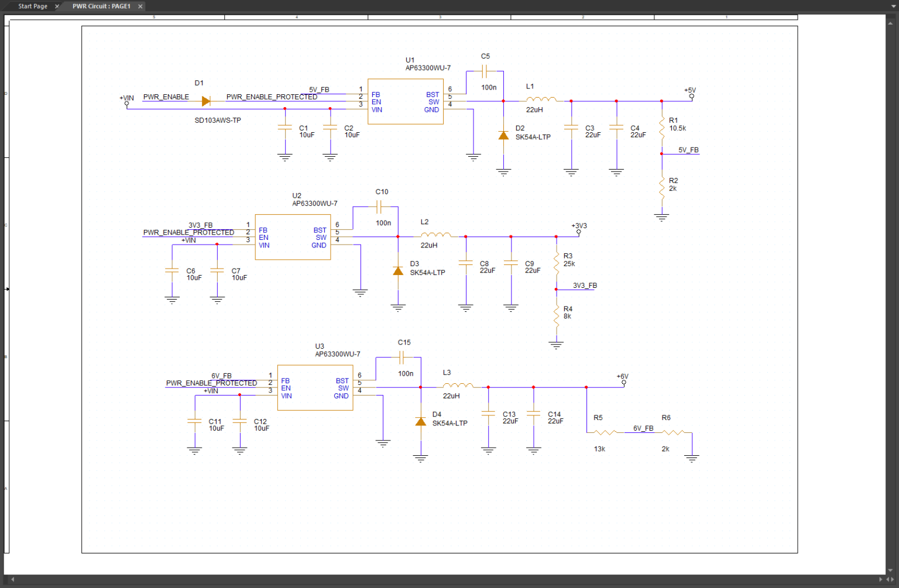
Task: Select resistor R1 10.5k
Action: point(662,126)
